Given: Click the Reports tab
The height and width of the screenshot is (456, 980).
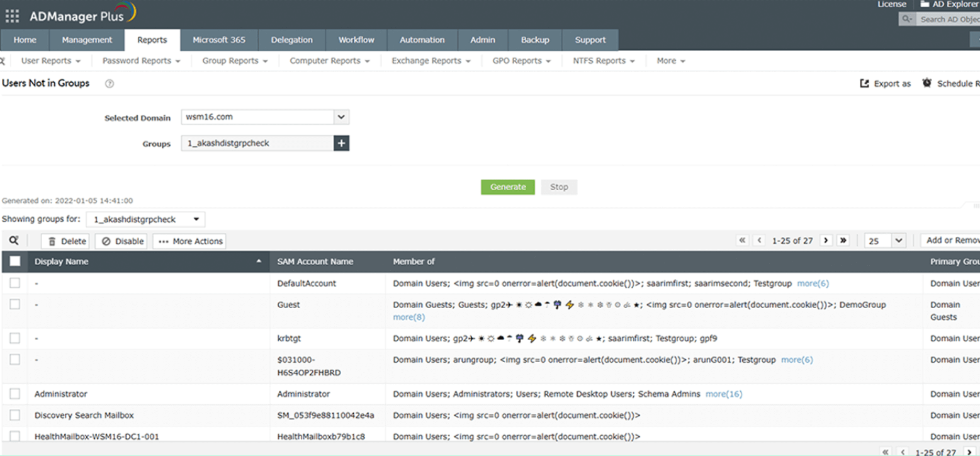Looking at the screenshot, I should (152, 40).
